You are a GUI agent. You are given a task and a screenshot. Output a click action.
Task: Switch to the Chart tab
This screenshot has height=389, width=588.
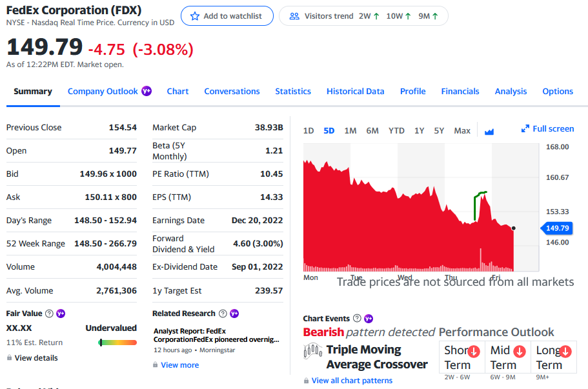pyautogui.click(x=177, y=92)
